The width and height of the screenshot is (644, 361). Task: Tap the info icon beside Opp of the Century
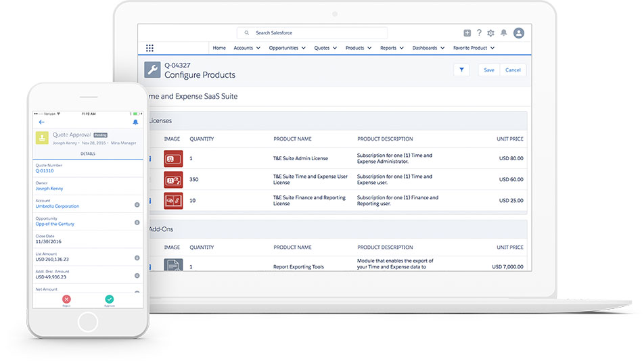(x=137, y=222)
